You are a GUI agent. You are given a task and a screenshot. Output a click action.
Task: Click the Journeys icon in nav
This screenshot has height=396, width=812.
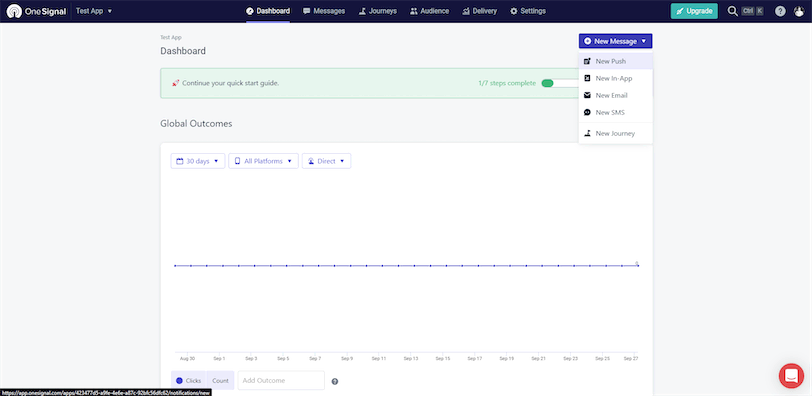[x=362, y=11]
